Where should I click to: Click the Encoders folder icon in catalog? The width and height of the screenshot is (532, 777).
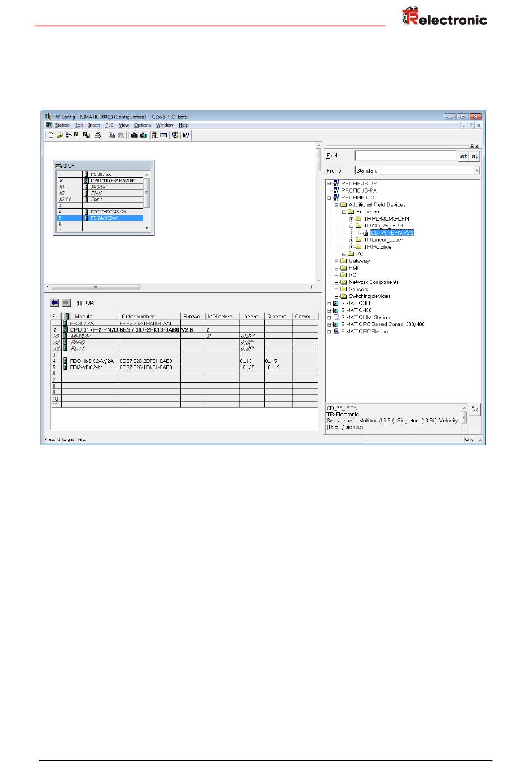click(351, 212)
